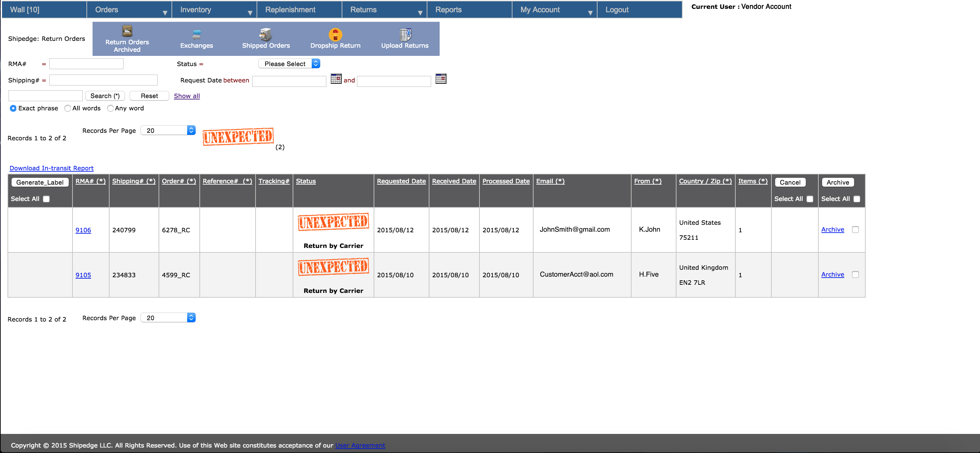
Task: Click the Dropship Return parachute icon
Action: (x=335, y=34)
